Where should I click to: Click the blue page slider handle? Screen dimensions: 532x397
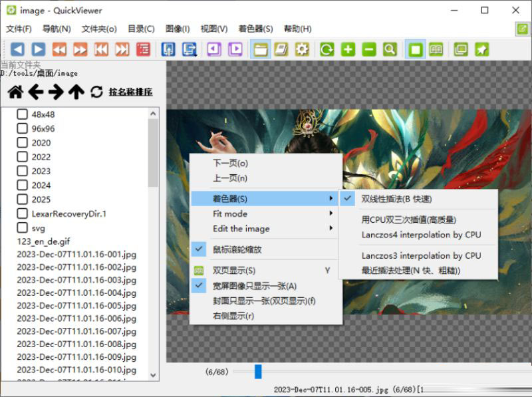[x=258, y=372]
